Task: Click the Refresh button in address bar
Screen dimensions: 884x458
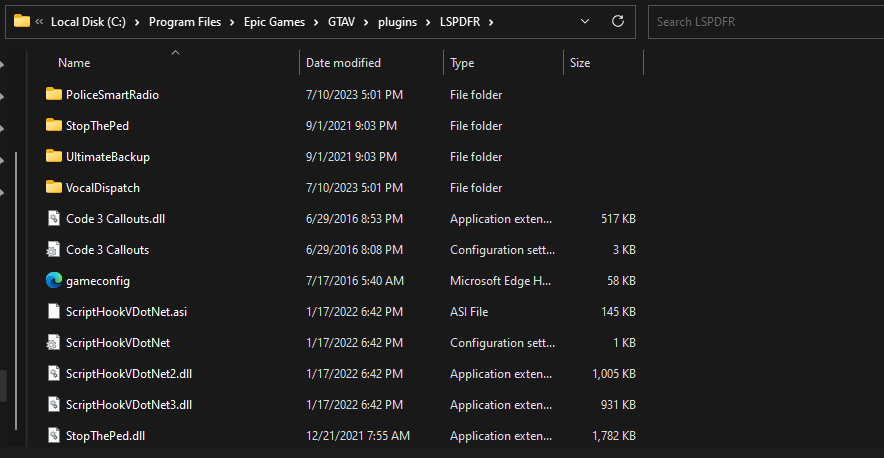Action: (x=618, y=21)
